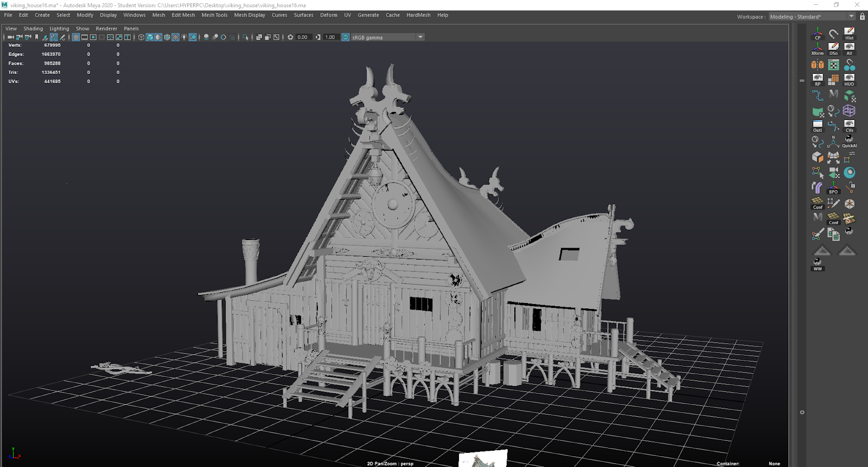Toggle use all lights bulb icon
The height and width of the screenshot is (467, 868).
coord(184,37)
